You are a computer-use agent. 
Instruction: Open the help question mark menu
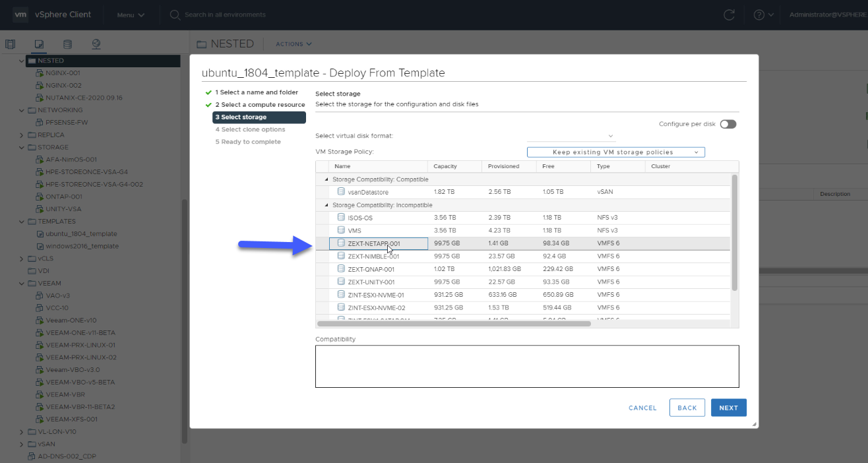[762, 15]
